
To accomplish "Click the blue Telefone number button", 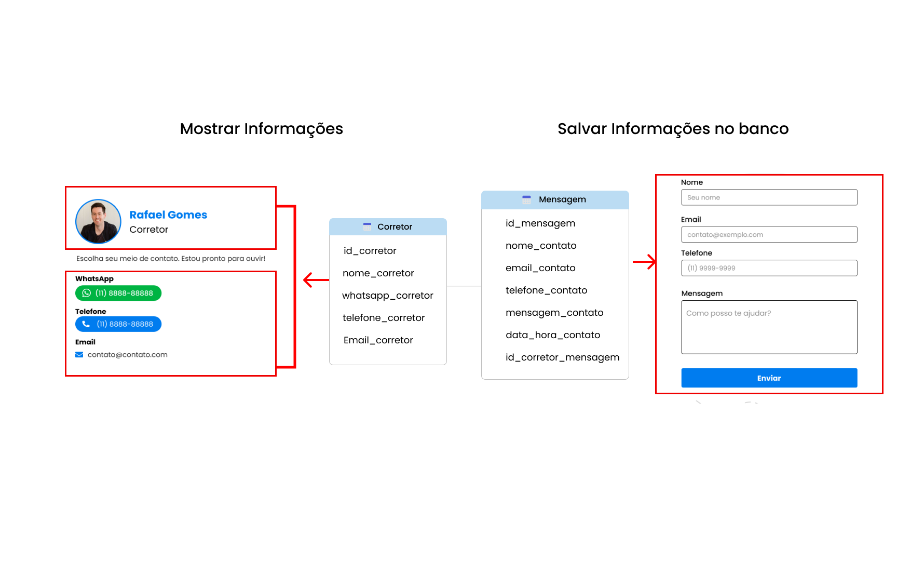I will (x=118, y=324).
